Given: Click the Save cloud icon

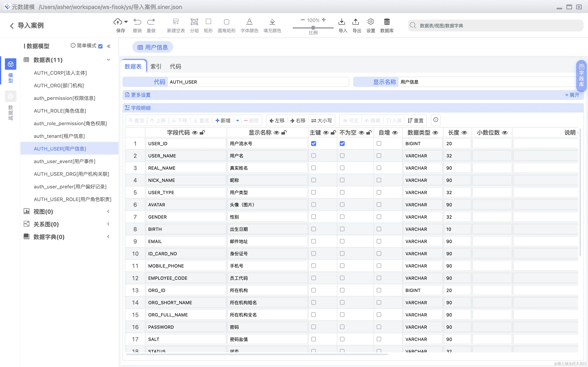Looking at the screenshot, I should point(118,22).
